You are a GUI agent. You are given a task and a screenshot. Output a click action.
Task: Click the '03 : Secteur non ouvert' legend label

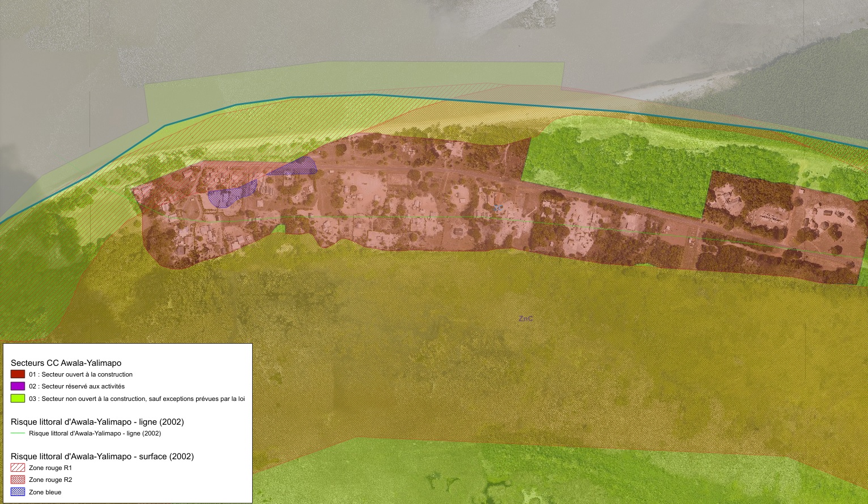137,399
